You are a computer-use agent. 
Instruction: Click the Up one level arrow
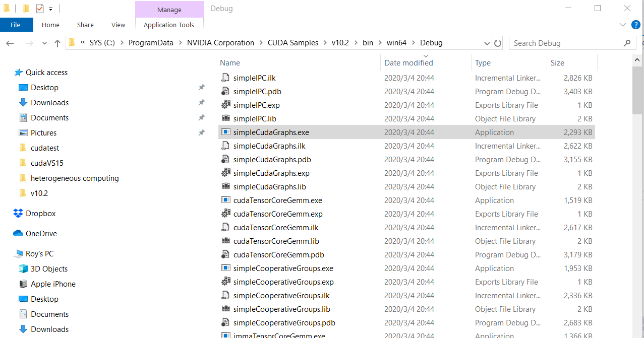pyautogui.click(x=57, y=43)
